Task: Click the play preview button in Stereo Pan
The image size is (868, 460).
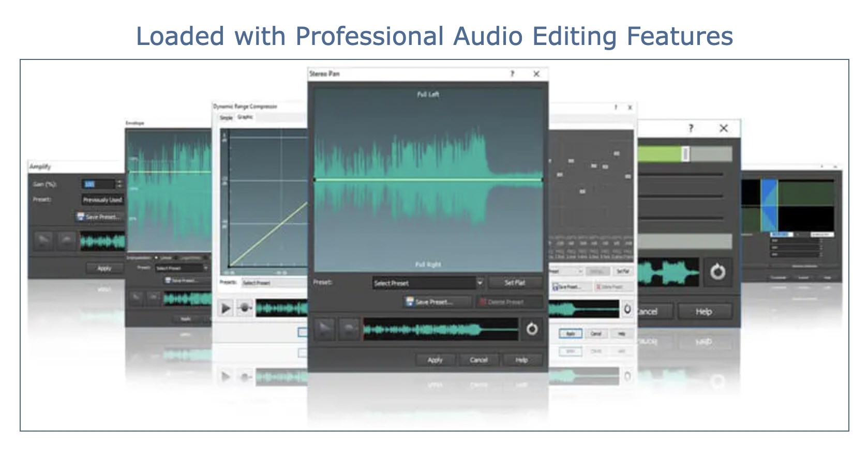Action: tap(324, 329)
